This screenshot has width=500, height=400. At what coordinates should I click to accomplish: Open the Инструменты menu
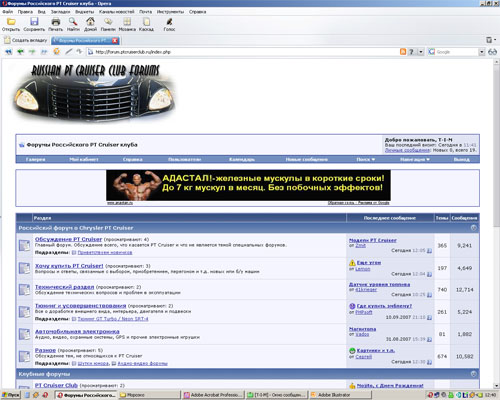pos(170,12)
